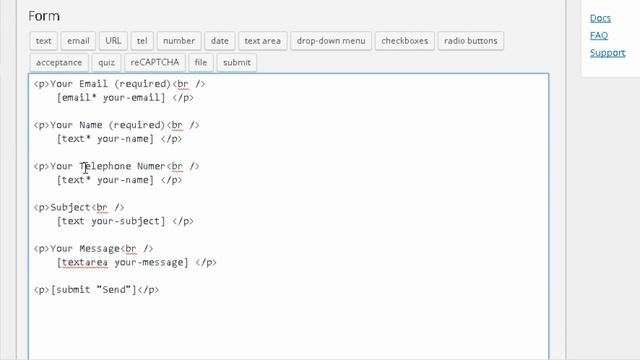This screenshot has width=640, height=360.
Task: Add a submit button tag
Action: click(x=237, y=62)
